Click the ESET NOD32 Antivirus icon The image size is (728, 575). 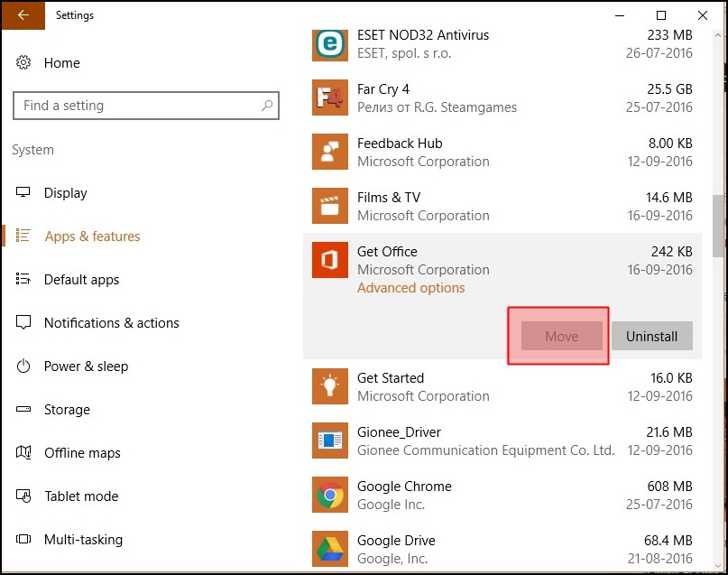point(329,44)
